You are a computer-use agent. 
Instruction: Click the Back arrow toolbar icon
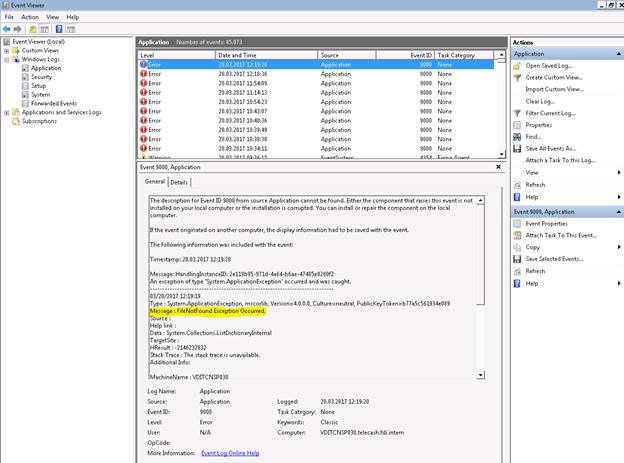6,29
